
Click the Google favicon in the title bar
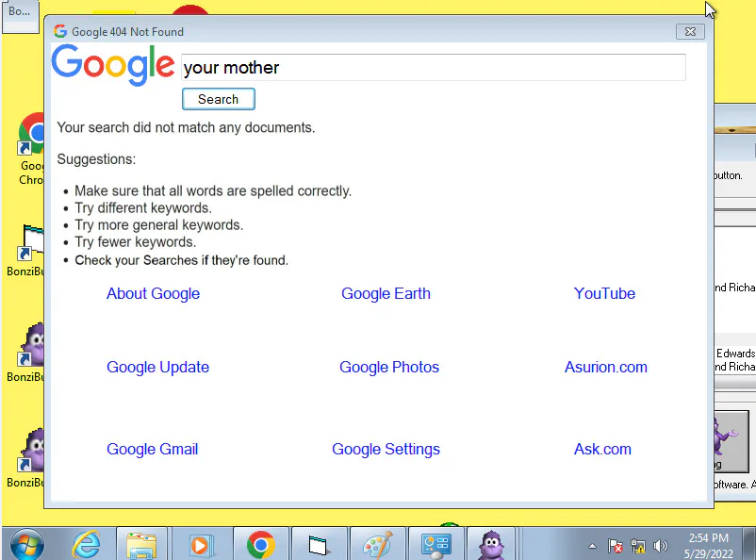(x=60, y=31)
